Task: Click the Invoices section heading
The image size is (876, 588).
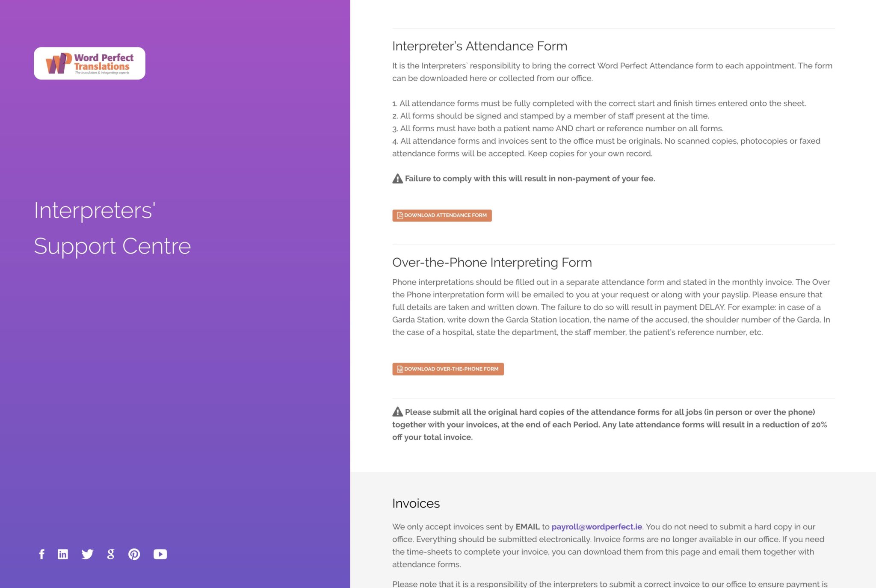Action: click(416, 503)
